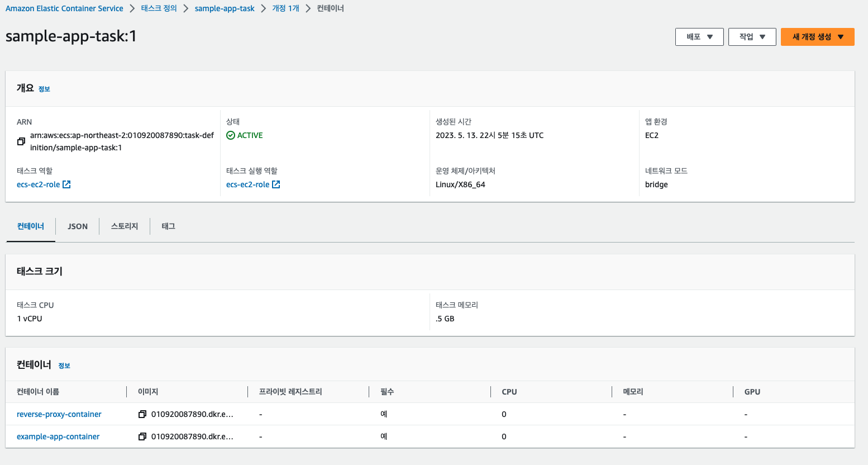Click the EC2 app environment value
868x465 pixels.
click(x=652, y=135)
